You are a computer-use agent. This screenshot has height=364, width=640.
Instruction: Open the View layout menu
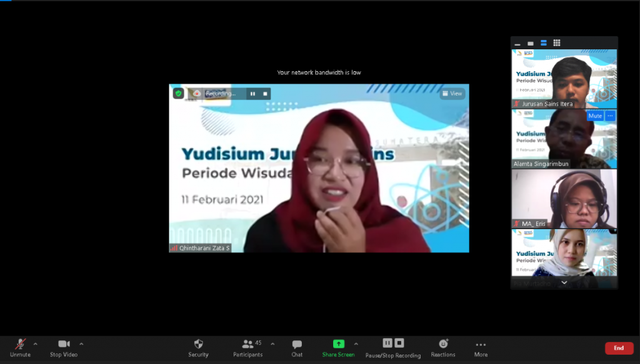point(452,94)
